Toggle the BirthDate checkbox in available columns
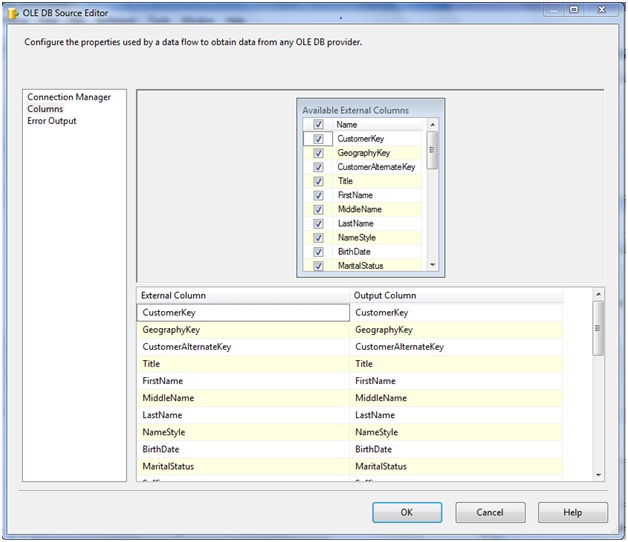The height and width of the screenshot is (542, 628). [318, 252]
